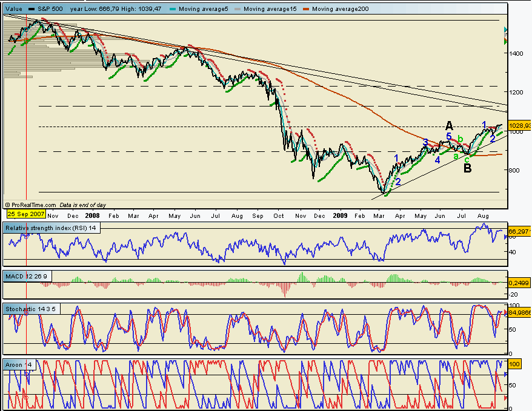The width and height of the screenshot is (532, 411).
Task: Click the orange Moving average200 legend swatch
Action: (306, 9)
